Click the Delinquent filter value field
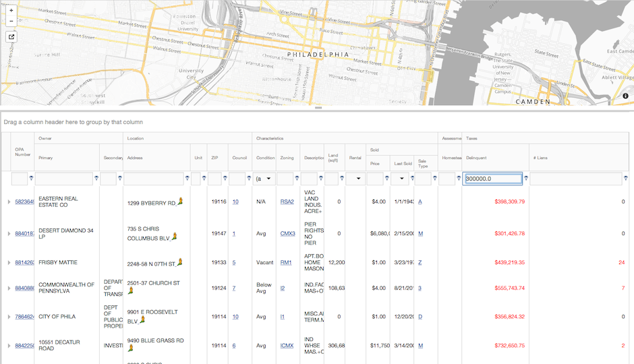This screenshot has width=634, height=364. [493, 179]
